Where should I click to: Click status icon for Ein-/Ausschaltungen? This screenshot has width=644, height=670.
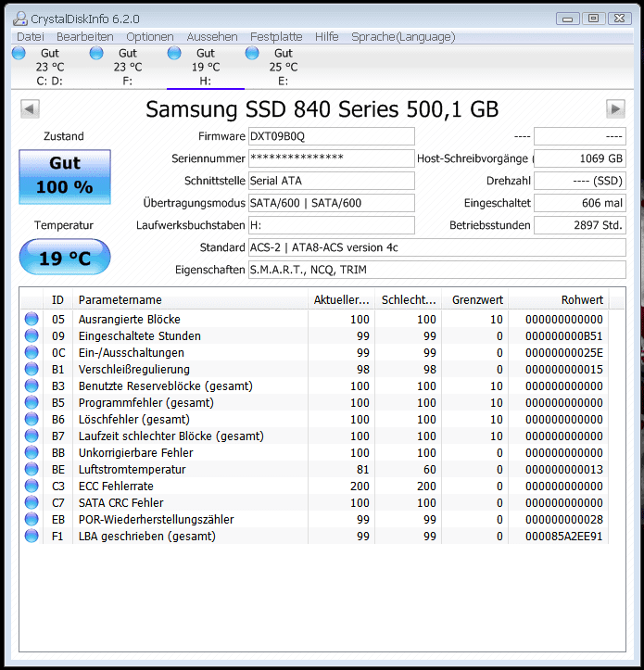click(x=32, y=352)
